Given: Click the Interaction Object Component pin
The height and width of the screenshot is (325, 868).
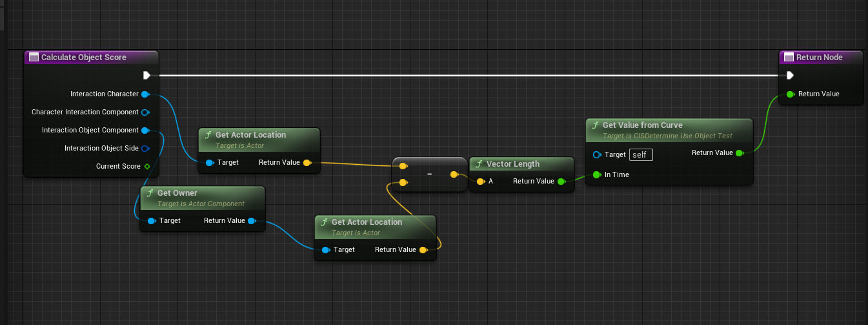Looking at the screenshot, I should pos(145,131).
